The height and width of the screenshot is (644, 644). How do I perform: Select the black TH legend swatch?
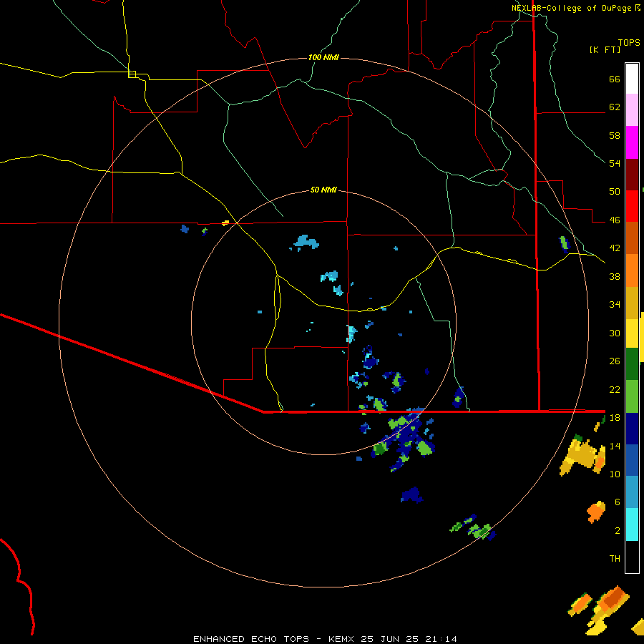click(x=632, y=557)
